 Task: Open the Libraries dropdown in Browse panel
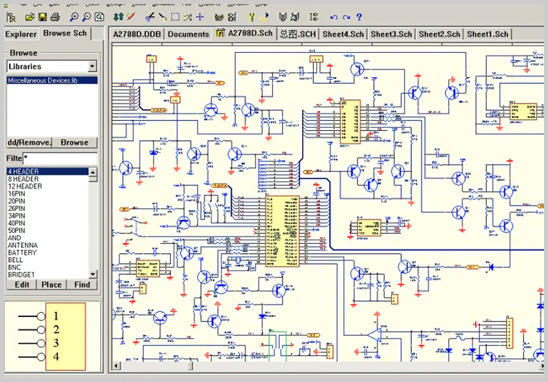tap(92, 66)
